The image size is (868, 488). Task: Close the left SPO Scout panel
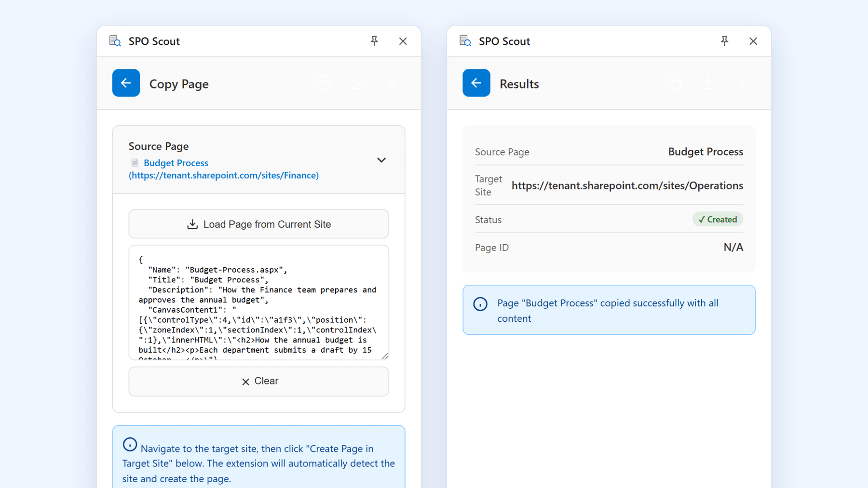click(403, 41)
